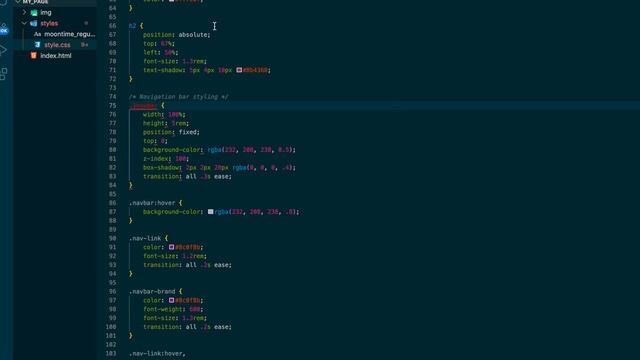Image resolution: width=640 pixels, height=360 pixels.
Task: Click the background-color property on line 80
Action: pos(172,150)
